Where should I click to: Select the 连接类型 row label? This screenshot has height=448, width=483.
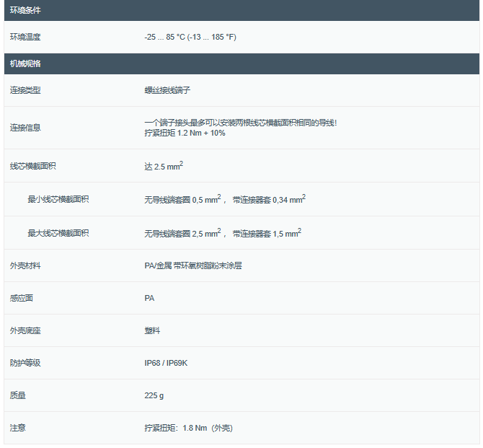(x=25, y=90)
